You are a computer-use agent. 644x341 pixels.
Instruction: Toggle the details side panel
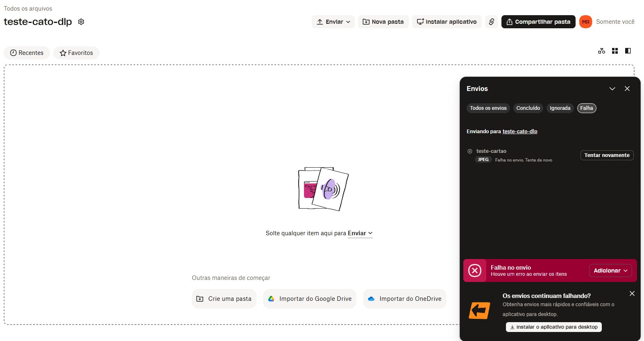[628, 51]
